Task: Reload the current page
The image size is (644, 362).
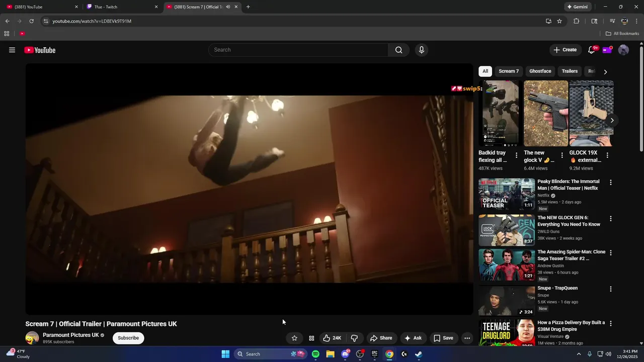Action: tap(31, 21)
